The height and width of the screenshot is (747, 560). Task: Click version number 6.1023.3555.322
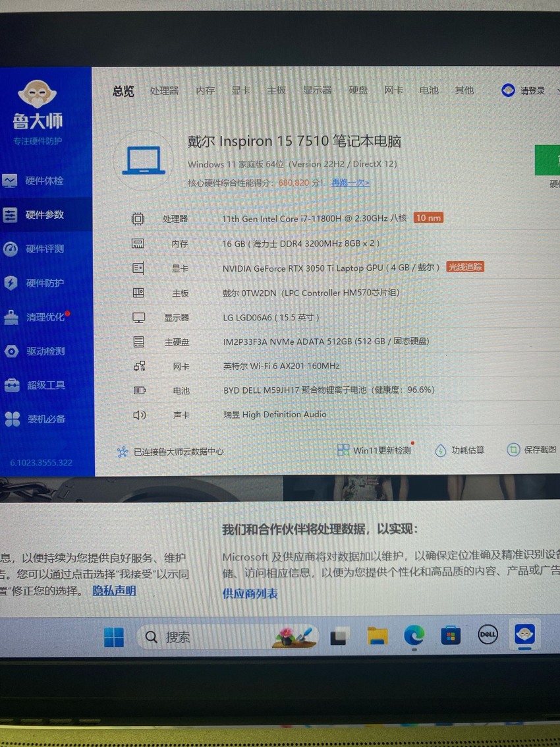[42, 463]
